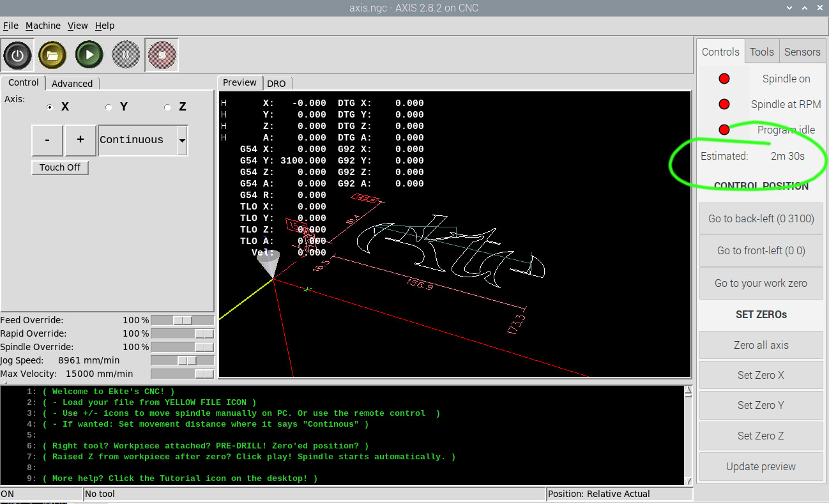829x504 pixels.
Task: Jog axis positive with plus button
Action: click(x=80, y=140)
